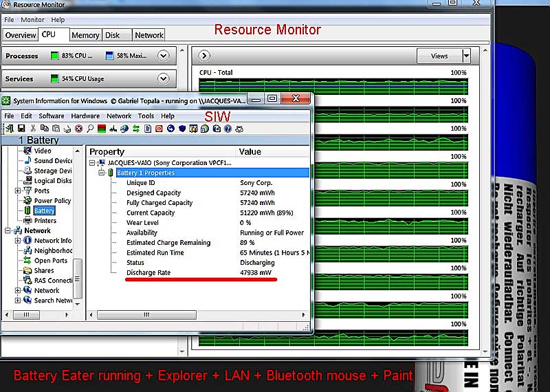Click the Designed Capacity row
550x392 pixels.
pyautogui.click(x=212, y=193)
